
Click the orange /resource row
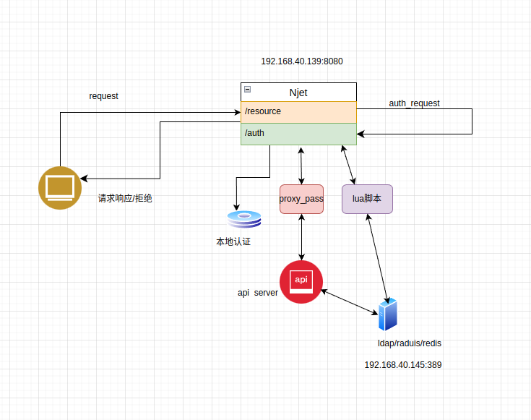[298, 112]
